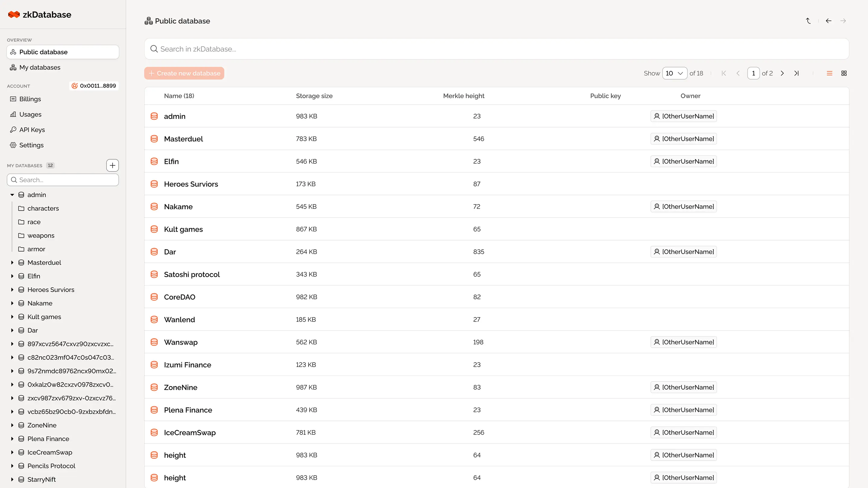Expand Dar in sidebar tree

(x=12, y=330)
